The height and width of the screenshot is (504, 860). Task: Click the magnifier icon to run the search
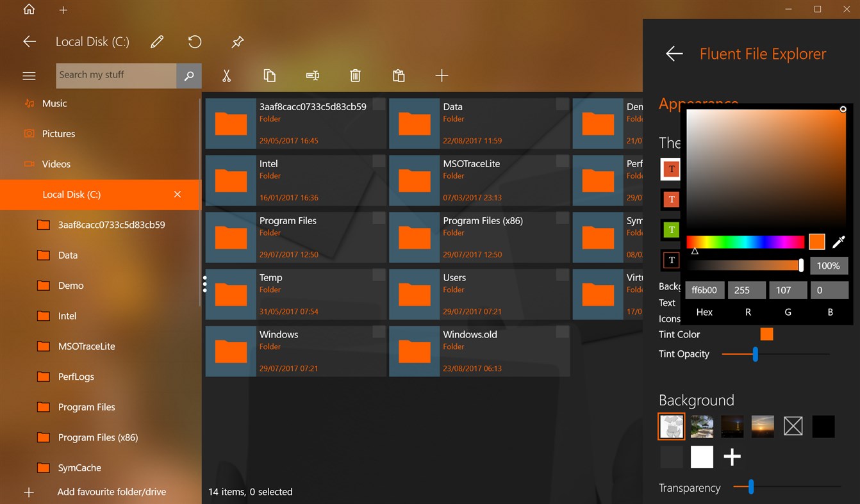[x=188, y=76]
